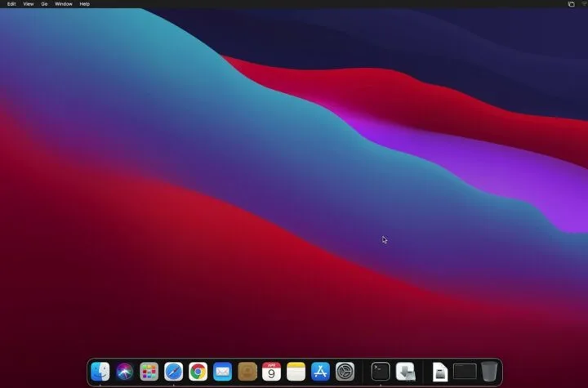The width and height of the screenshot is (588, 388).
Task: Open the Contacts app icon
Action: pyautogui.click(x=247, y=372)
